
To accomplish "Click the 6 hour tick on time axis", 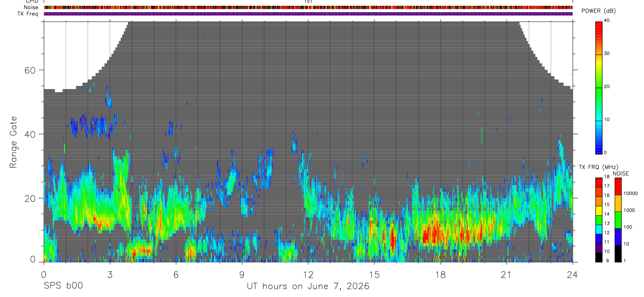I will pyautogui.click(x=176, y=274).
